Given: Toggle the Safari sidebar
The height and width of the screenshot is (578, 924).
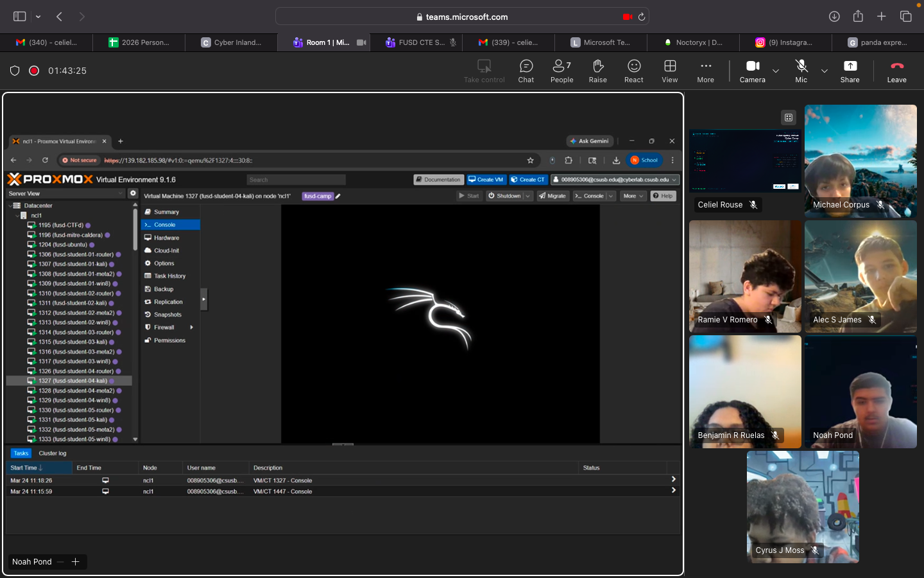Looking at the screenshot, I should [x=20, y=17].
